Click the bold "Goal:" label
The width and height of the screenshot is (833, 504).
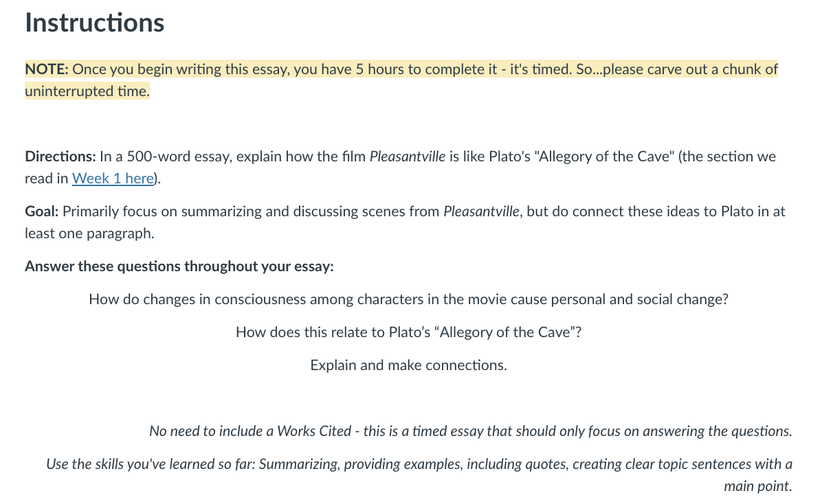tap(42, 211)
